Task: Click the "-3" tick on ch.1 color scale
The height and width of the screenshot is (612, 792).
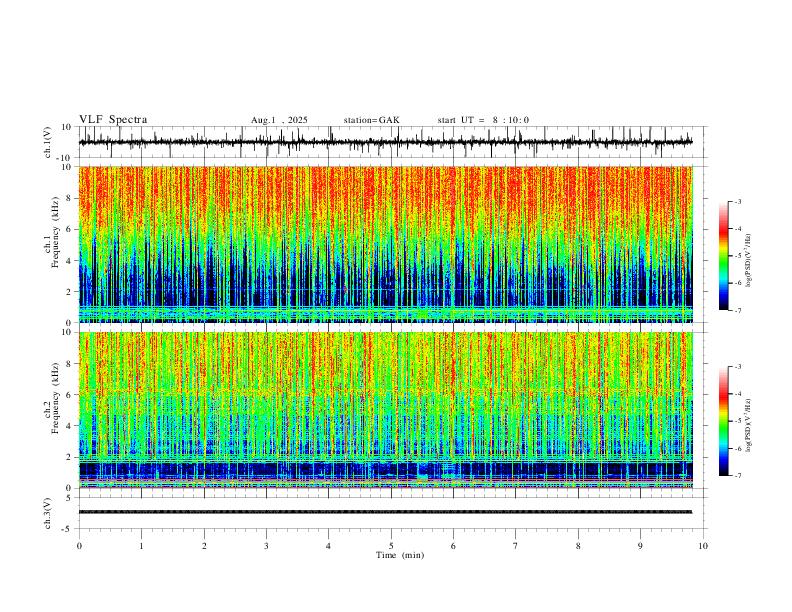Action: point(738,201)
